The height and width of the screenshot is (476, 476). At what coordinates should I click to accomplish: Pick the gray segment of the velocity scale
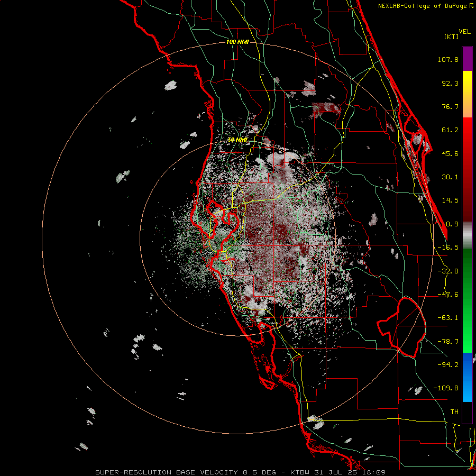467,235
